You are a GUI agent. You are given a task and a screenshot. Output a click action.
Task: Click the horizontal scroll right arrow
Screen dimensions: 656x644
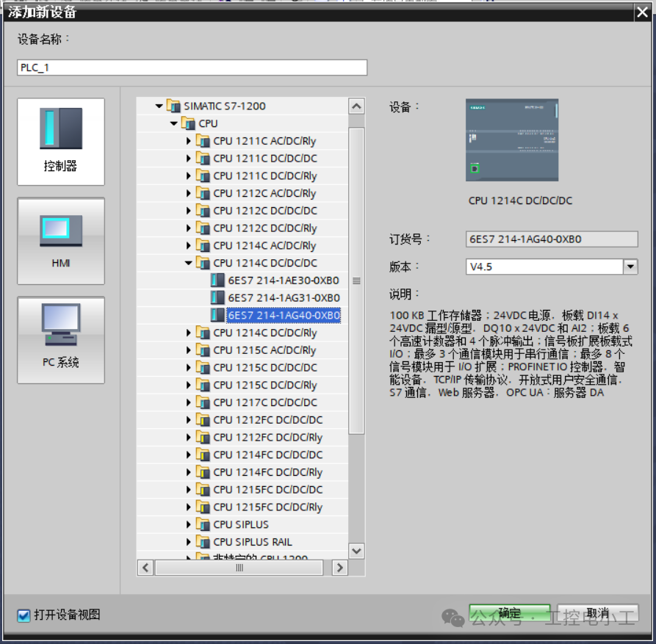(339, 568)
